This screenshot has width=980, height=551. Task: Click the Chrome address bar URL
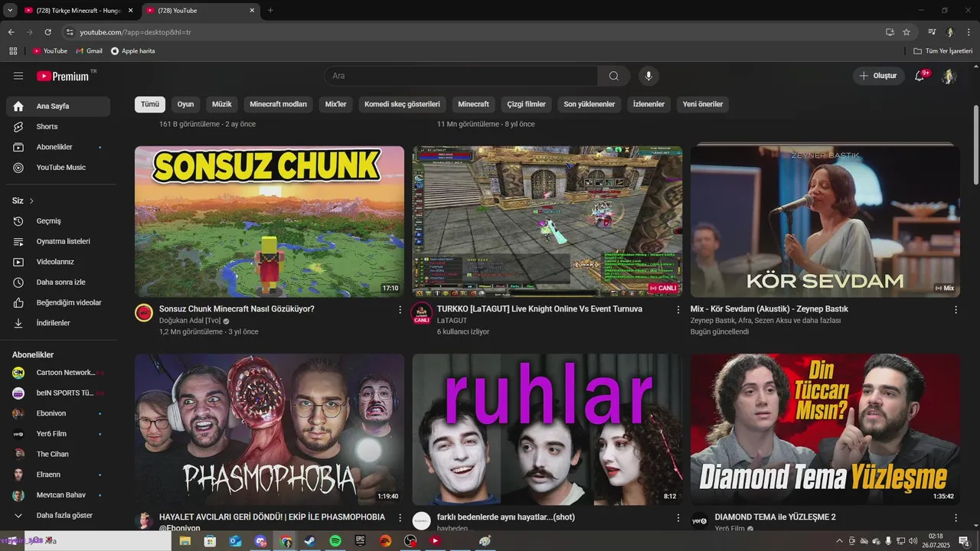click(x=136, y=32)
